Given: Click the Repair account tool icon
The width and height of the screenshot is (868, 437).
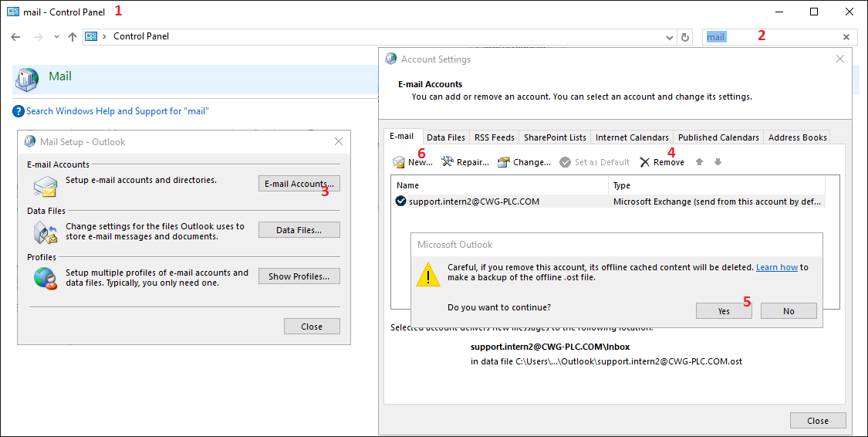Looking at the screenshot, I should [x=448, y=162].
